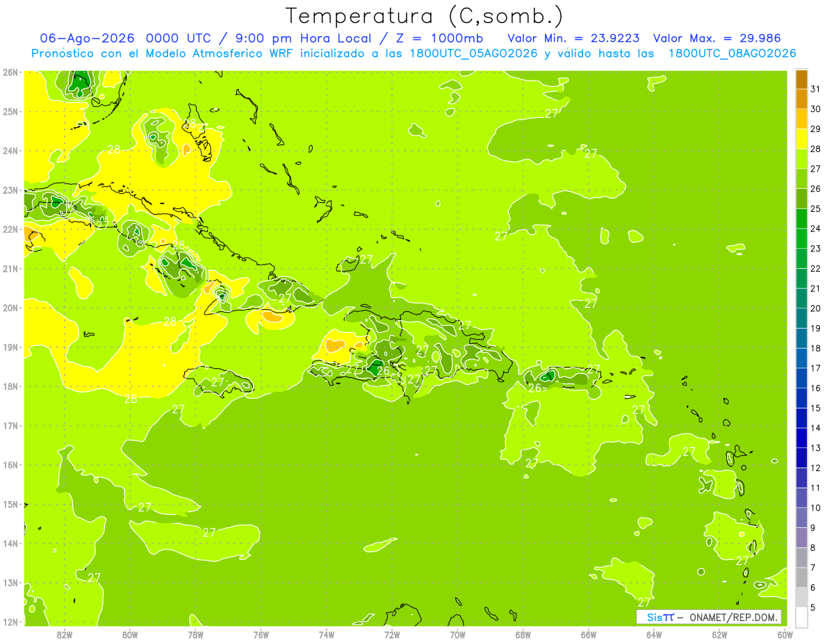The image size is (834, 644).
Task: Click the '66W' longitude axis label
Action: pyautogui.click(x=589, y=634)
